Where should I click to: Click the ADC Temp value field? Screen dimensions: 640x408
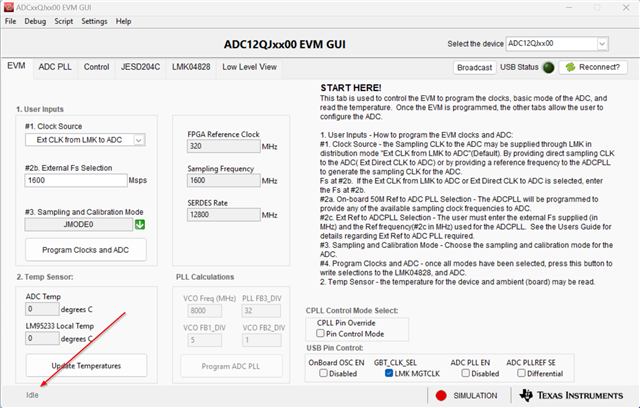coord(42,309)
